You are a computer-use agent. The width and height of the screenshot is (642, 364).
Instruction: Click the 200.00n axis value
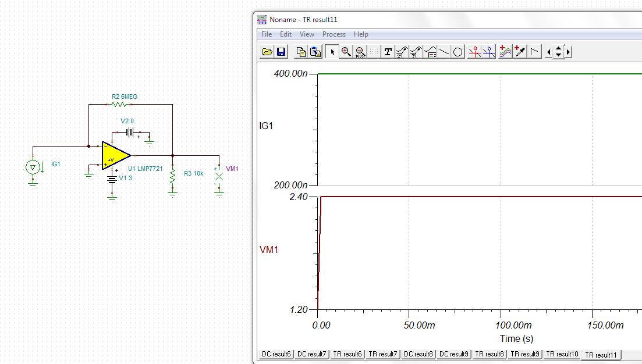[290, 185]
